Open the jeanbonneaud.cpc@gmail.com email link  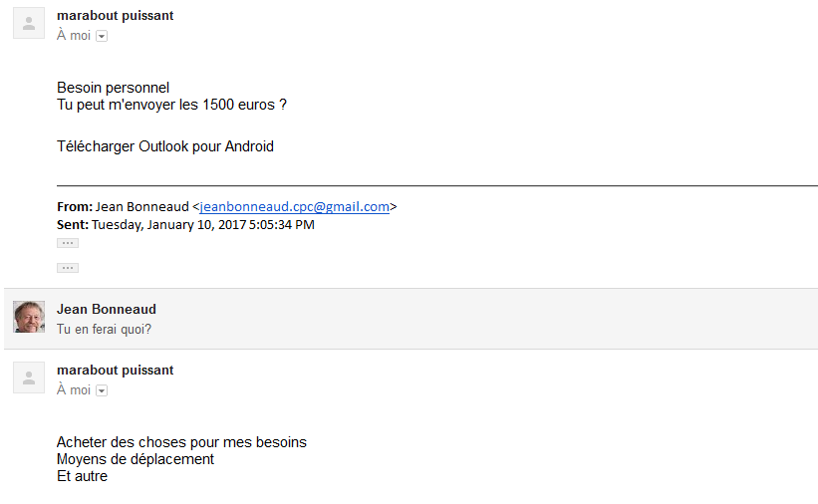coord(294,207)
